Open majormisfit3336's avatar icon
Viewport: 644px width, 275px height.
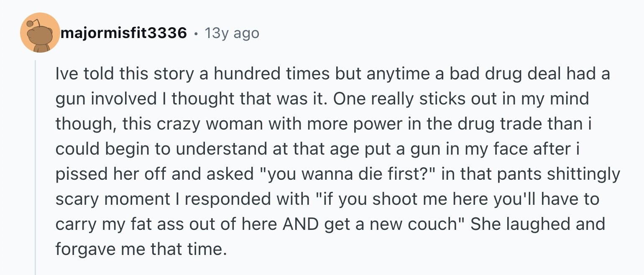point(41,33)
